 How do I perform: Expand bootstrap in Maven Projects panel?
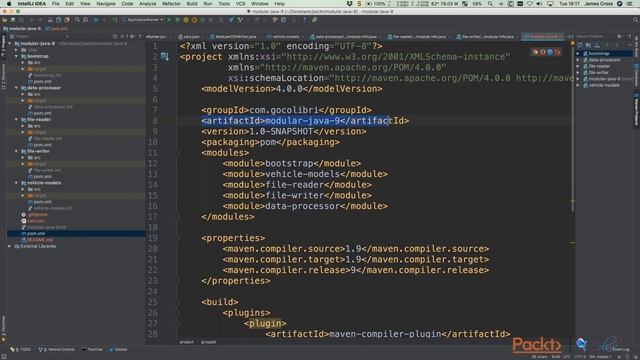click(x=578, y=53)
